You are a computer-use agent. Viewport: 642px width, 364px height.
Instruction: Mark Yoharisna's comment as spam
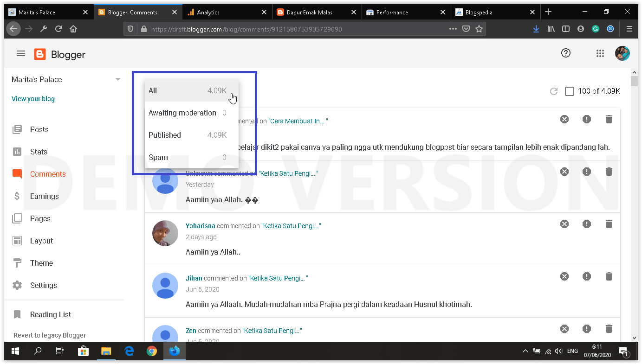point(587,224)
